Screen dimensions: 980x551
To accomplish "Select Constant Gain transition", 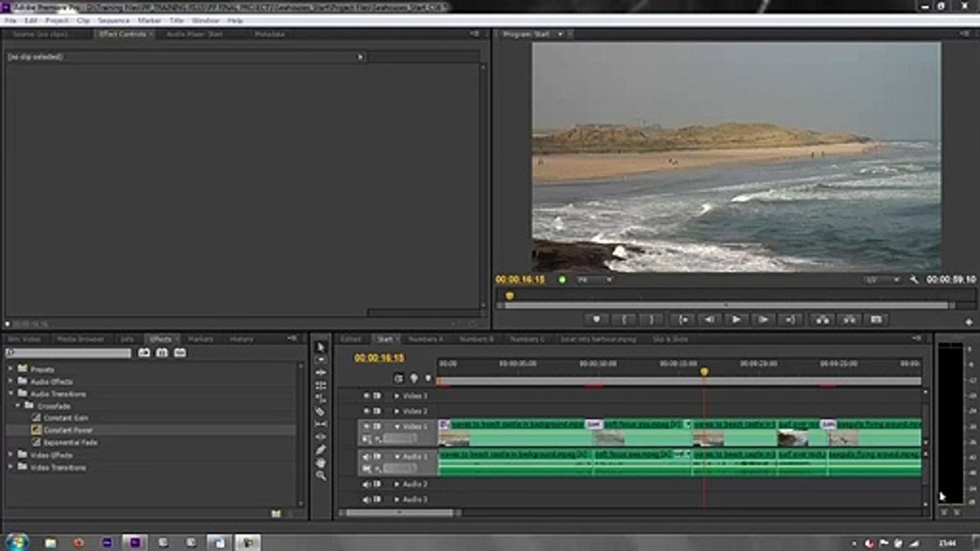I will (x=66, y=418).
